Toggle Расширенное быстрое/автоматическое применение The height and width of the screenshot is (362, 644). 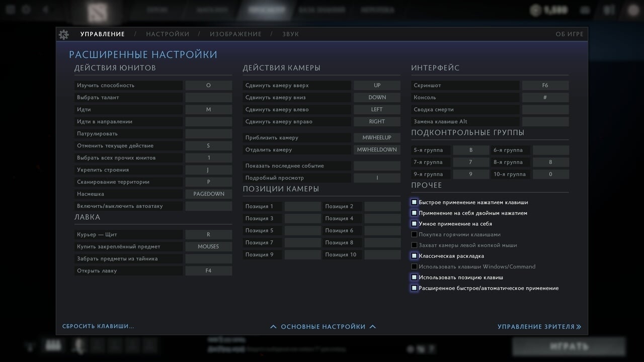coord(414,288)
